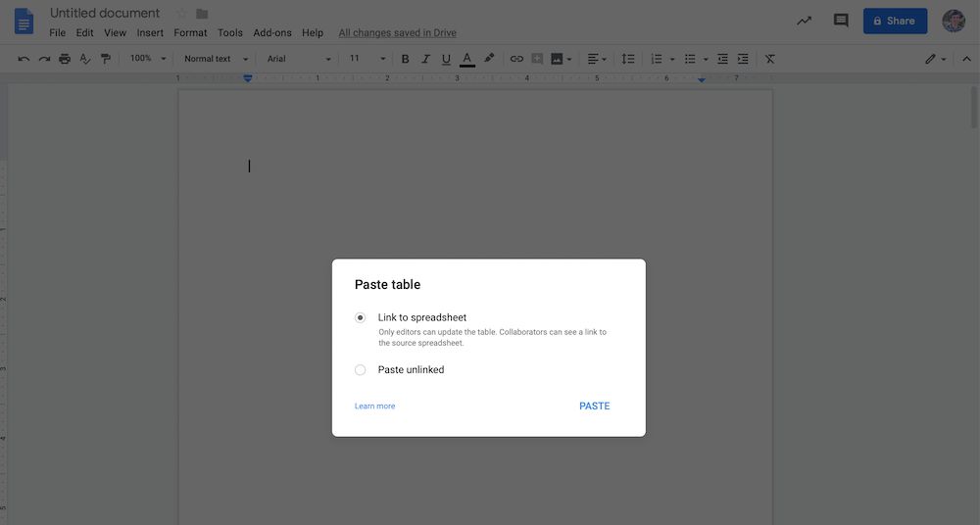980x525 pixels.
Task: Open the text color picker
Action: click(x=467, y=59)
